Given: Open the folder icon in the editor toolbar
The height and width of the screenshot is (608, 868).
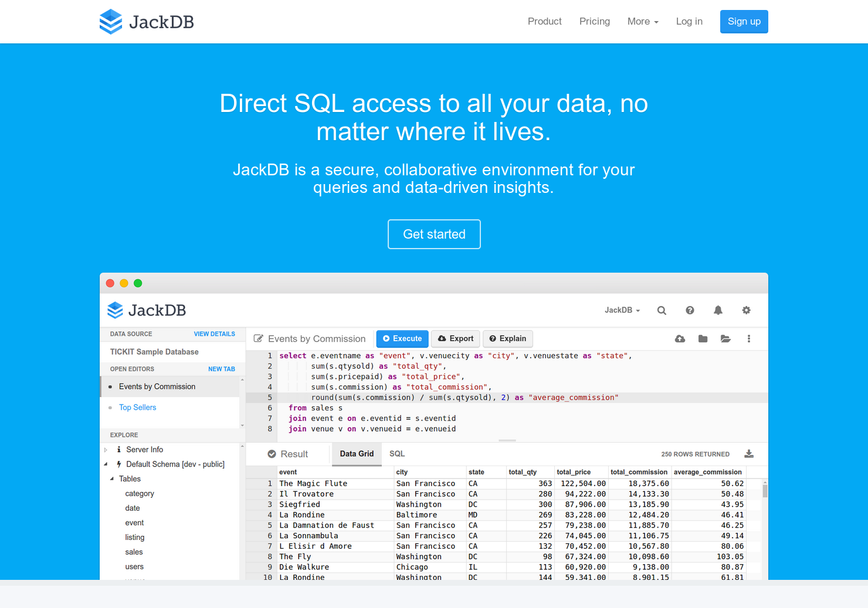Looking at the screenshot, I should 703,338.
